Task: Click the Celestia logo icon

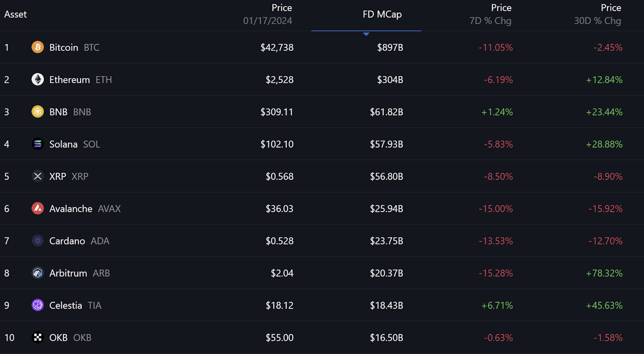Action: point(38,305)
